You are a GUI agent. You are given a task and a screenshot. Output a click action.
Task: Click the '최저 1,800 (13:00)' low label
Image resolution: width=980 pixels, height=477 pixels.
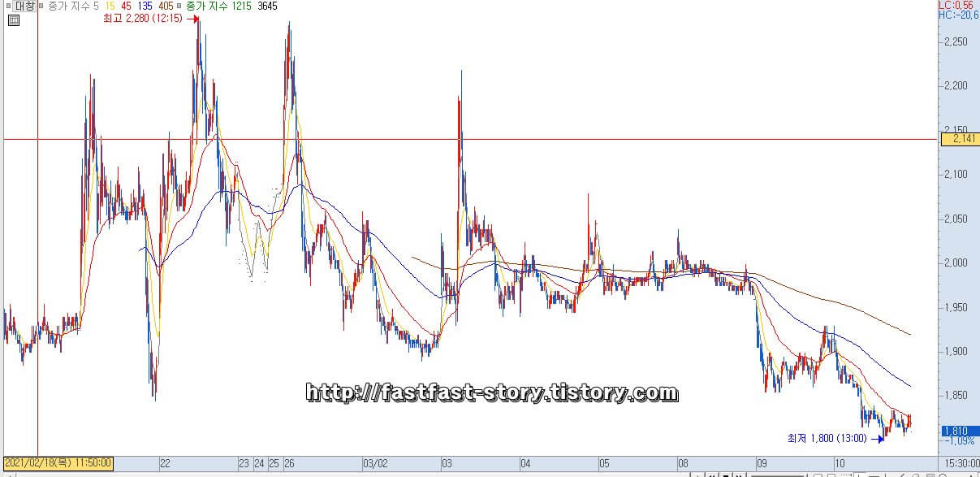click(x=827, y=439)
